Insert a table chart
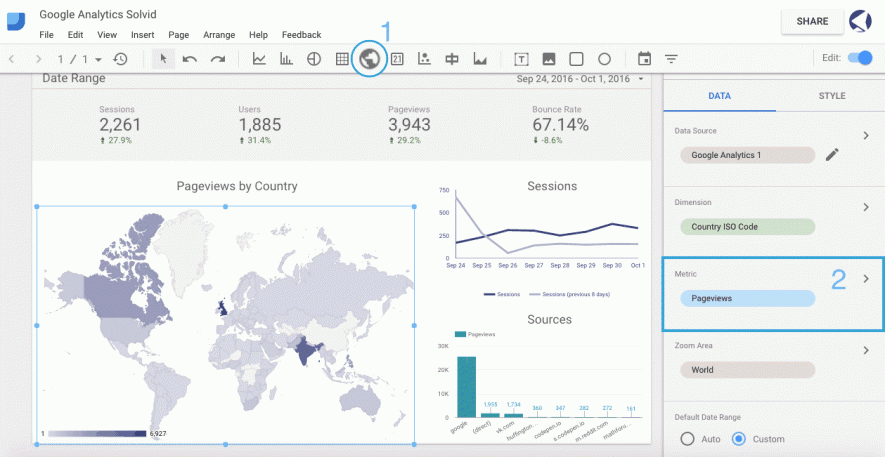This screenshot has width=885, height=457. (x=342, y=59)
